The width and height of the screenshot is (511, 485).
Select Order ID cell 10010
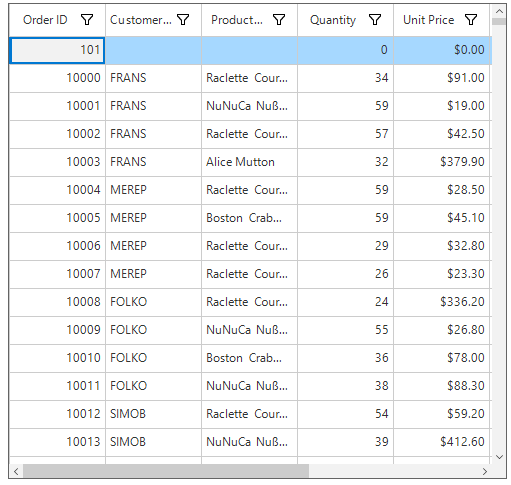coord(57,358)
